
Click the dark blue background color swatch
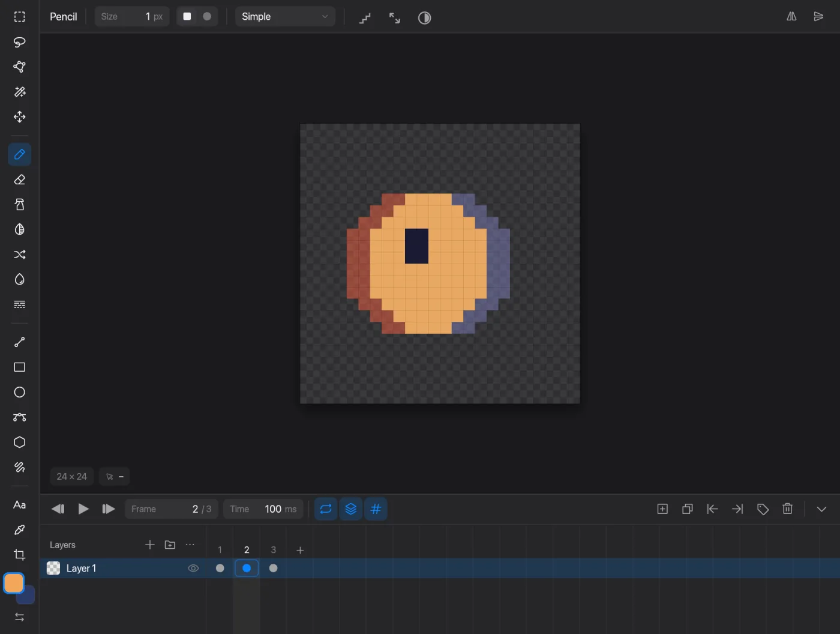click(x=27, y=596)
